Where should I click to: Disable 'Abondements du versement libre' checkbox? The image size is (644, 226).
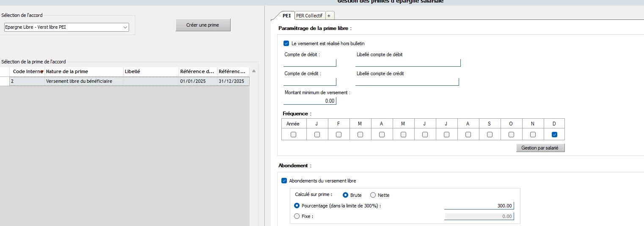pyautogui.click(x=284, y=181)
